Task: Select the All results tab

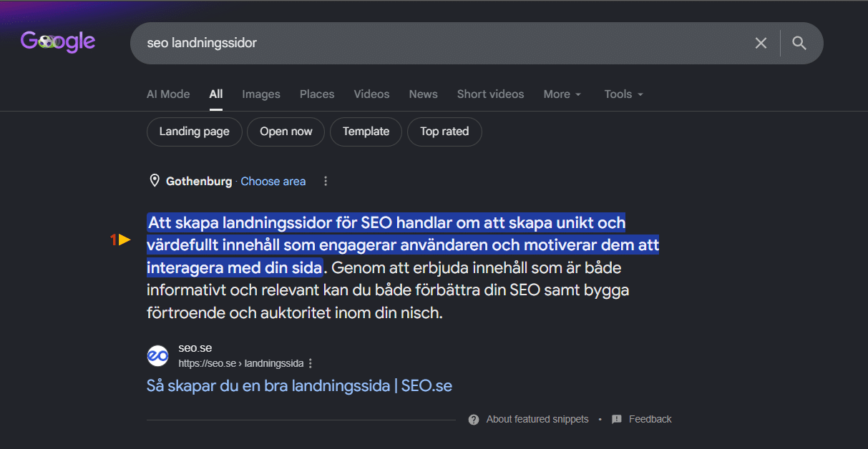Action: 216,94
